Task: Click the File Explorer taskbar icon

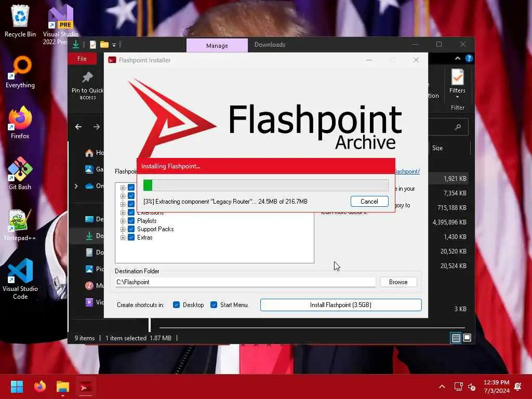Action: pyautogui.click(x=63, y=387)
